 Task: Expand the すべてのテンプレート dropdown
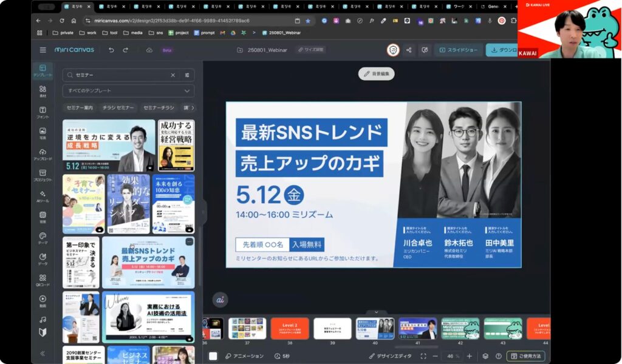tap(128, 91)
